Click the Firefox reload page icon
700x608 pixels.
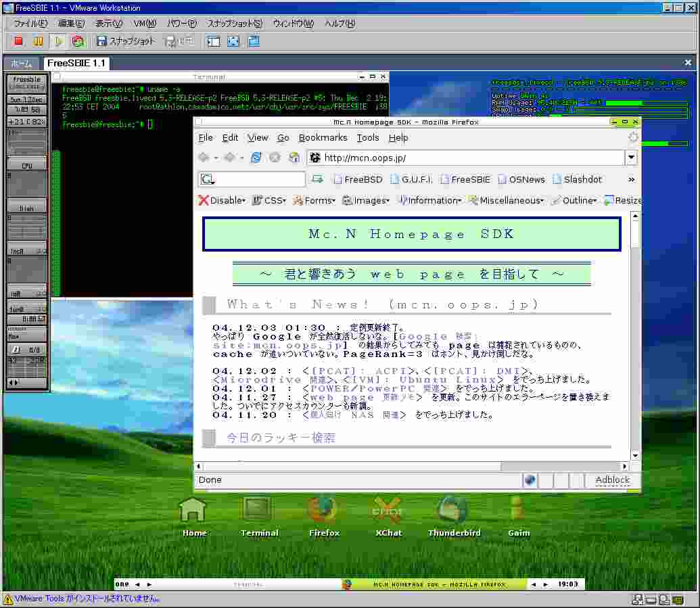256,158
